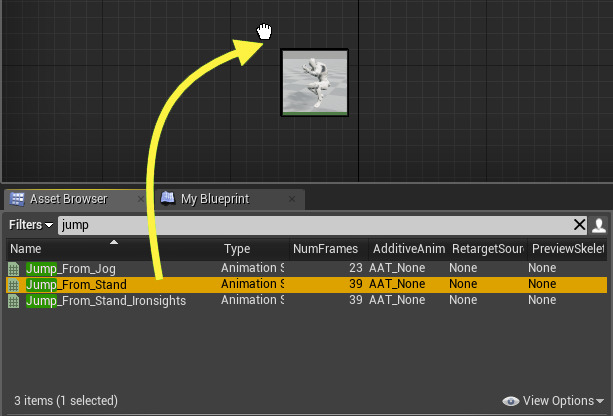Open the Filters dropdown

click(x=30, y=225)
